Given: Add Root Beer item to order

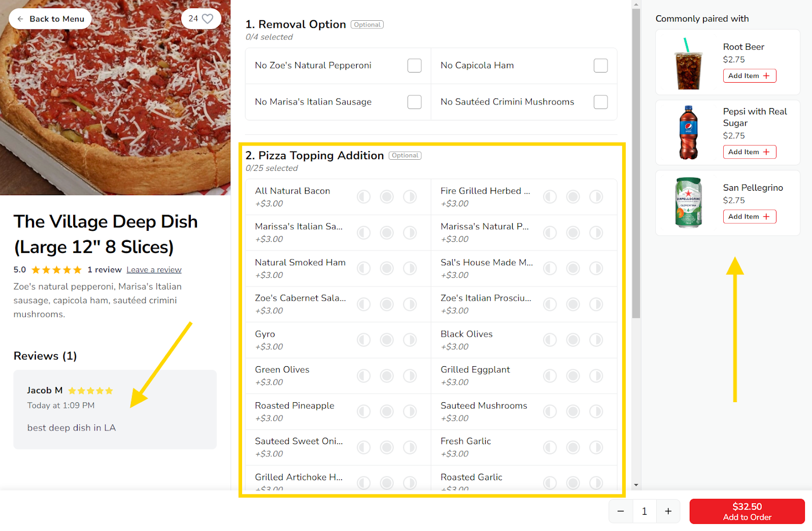Looking at the screenshot, I should (x=749, y=76).
